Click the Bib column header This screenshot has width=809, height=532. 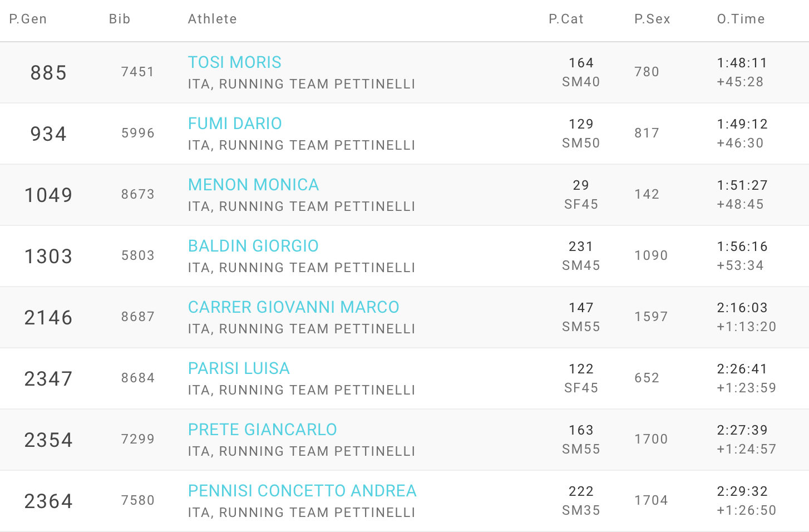[120, 19]
